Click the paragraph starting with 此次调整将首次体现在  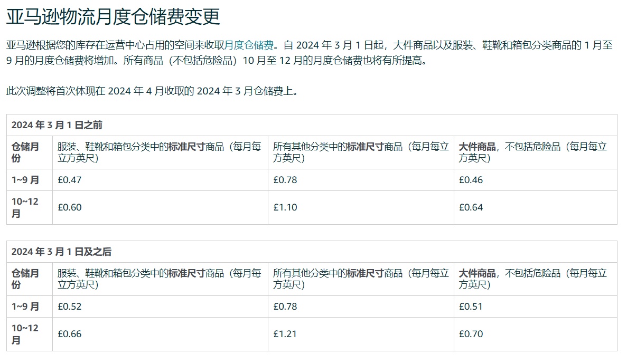pos(153,91)
